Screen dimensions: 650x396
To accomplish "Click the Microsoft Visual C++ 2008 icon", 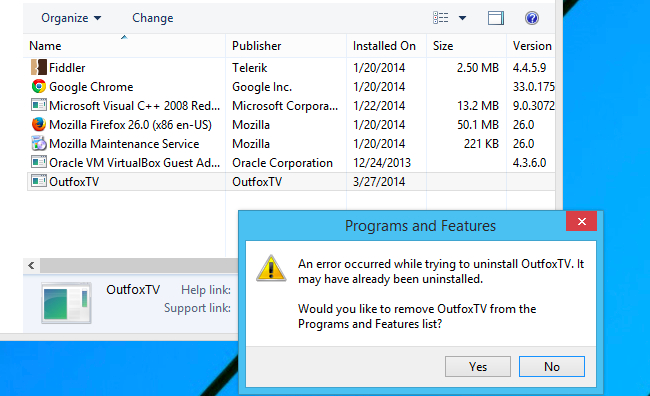I will click(39, 105).
